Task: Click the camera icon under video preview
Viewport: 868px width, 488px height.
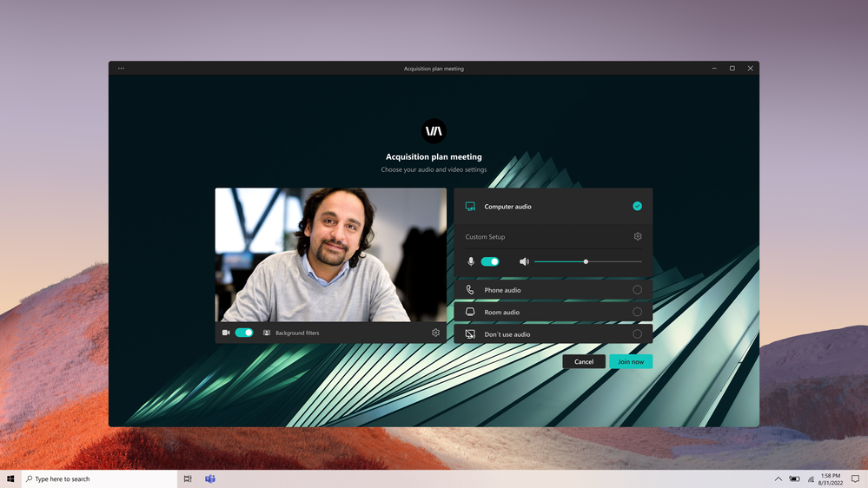Action: pos(226,333)
